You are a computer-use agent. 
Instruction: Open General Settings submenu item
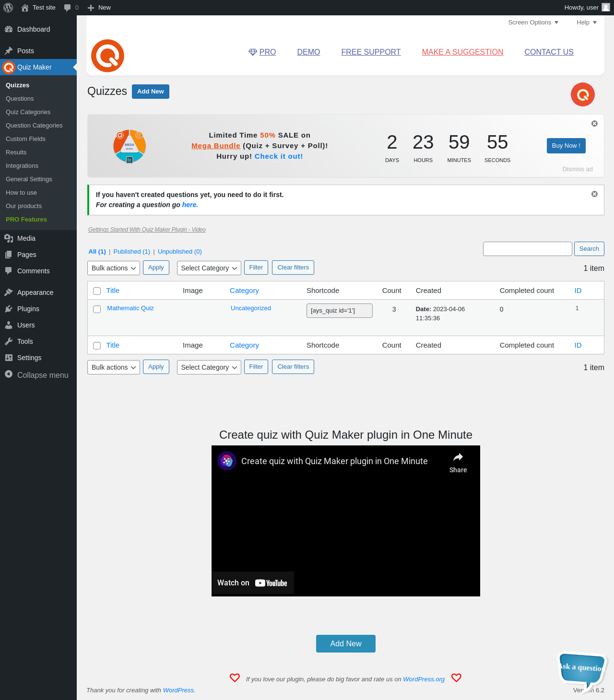tap(29, 179)
